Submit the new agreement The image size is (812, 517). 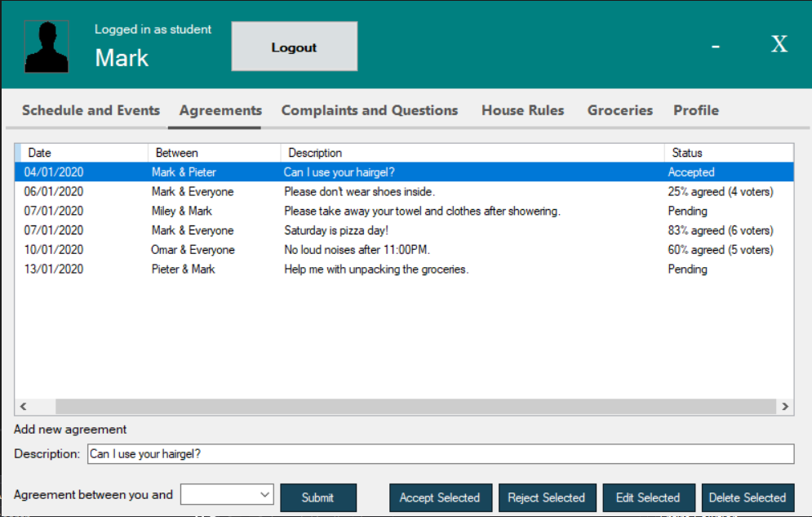[x=318, y=498]
